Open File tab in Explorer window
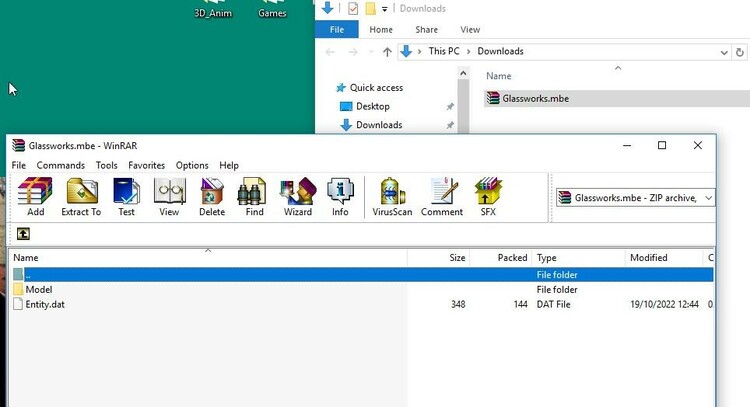Viewport: 750px width, 407px height. pos(337,30)
